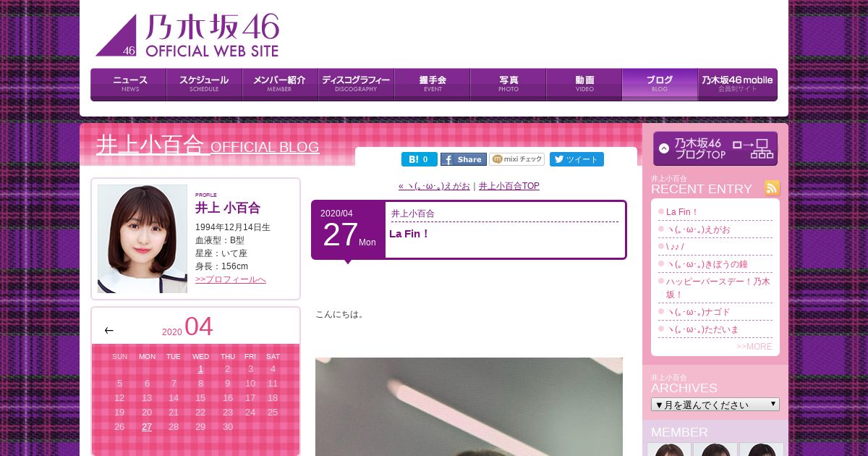The image size is (868, 456).
Task: Click the 血液型：B型 profile line
Action: coord(220,240)
